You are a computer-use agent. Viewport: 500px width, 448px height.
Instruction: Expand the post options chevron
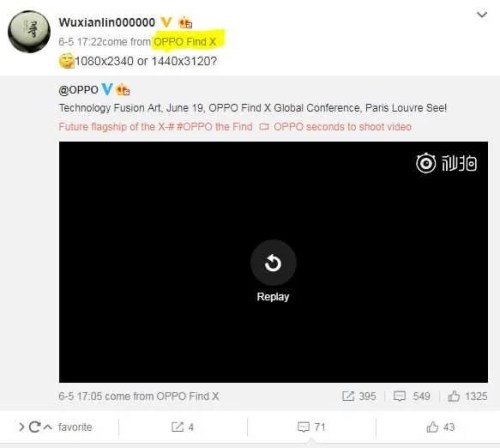pos(482,15)
